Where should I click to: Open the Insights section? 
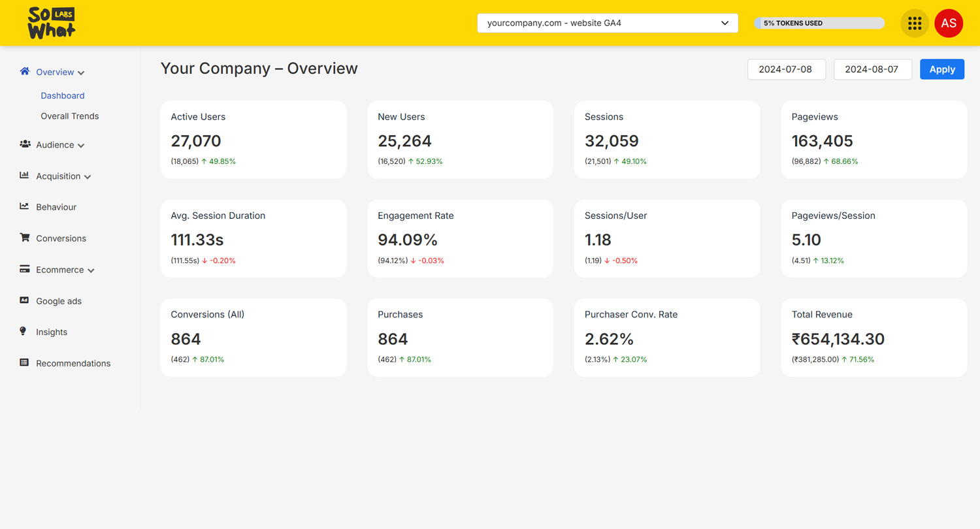[x=52, y=332]
